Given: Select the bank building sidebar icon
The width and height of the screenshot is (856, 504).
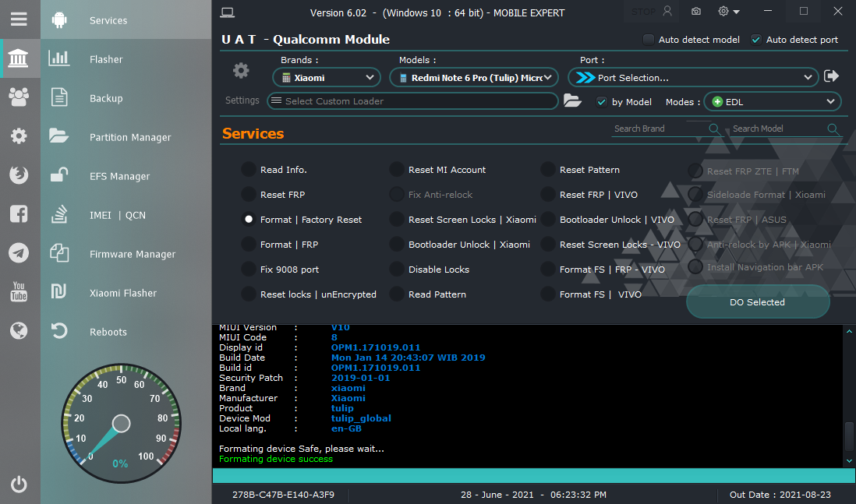Looking at the screenshot, I should pyautogui.click(x=19, y=58).
